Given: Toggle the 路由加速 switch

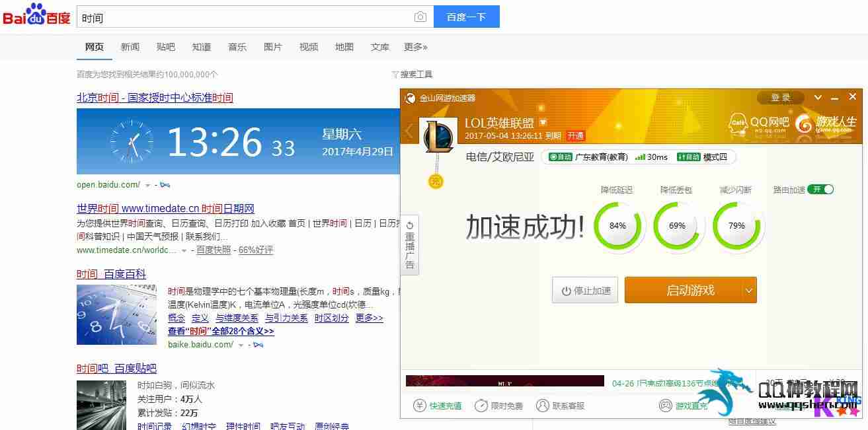Looking at the screenshot, I should point(820,190).
